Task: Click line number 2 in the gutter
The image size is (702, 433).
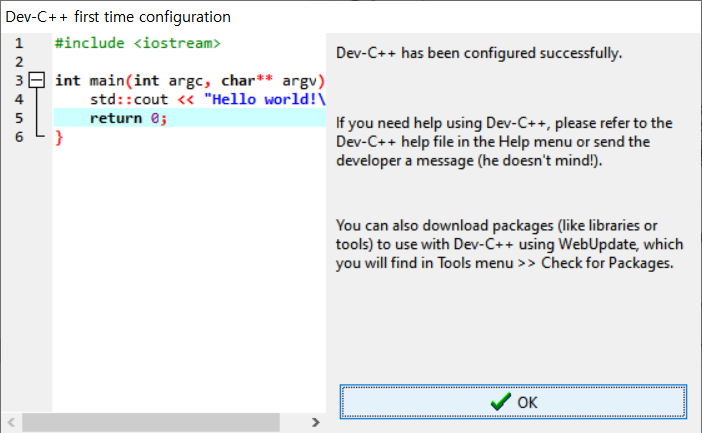Action: [19, 62]
